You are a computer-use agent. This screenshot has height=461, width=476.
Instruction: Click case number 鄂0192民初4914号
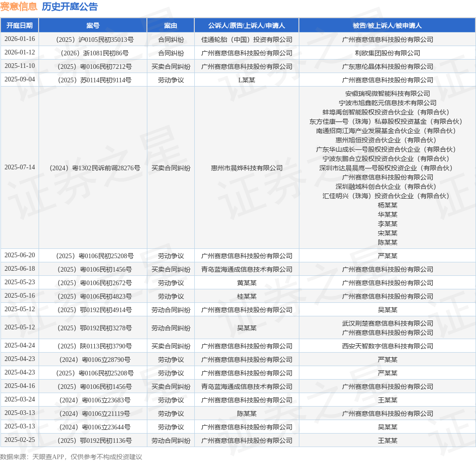pos(95,310)
